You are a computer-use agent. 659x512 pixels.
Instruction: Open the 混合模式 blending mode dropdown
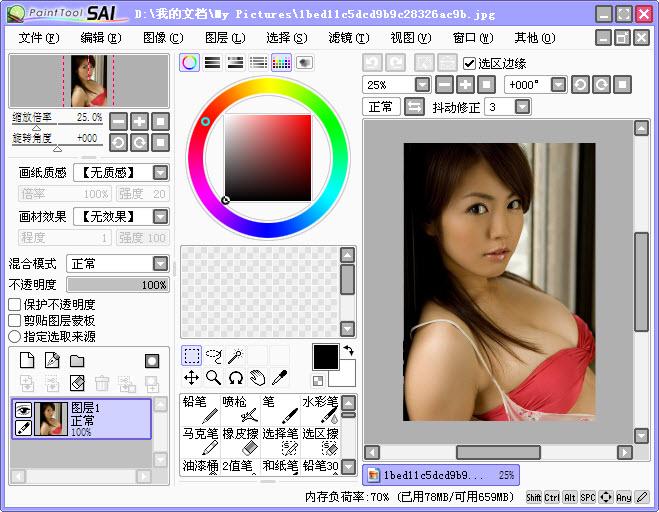coord(160,264)
